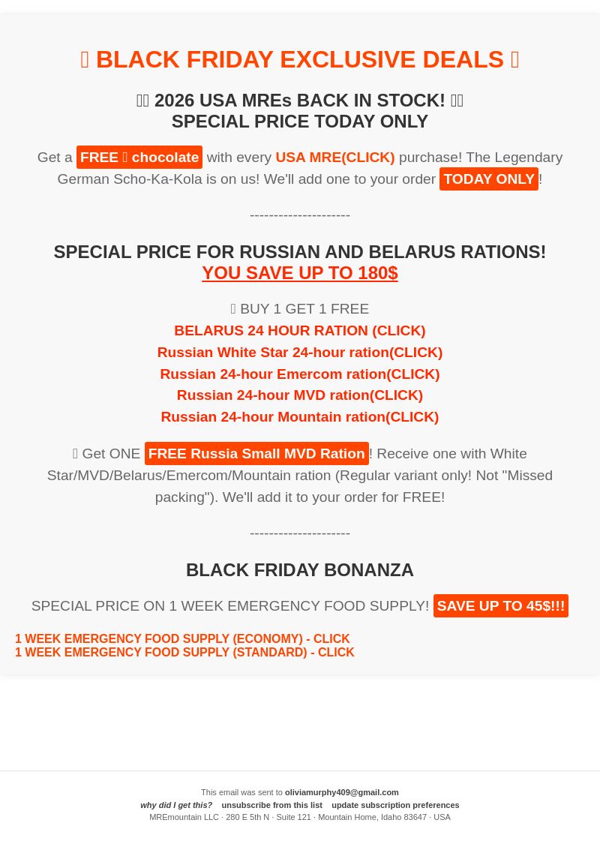Open Russian White Star 24-hour ration link
This screenshot has width=600, height=868.
300,352
